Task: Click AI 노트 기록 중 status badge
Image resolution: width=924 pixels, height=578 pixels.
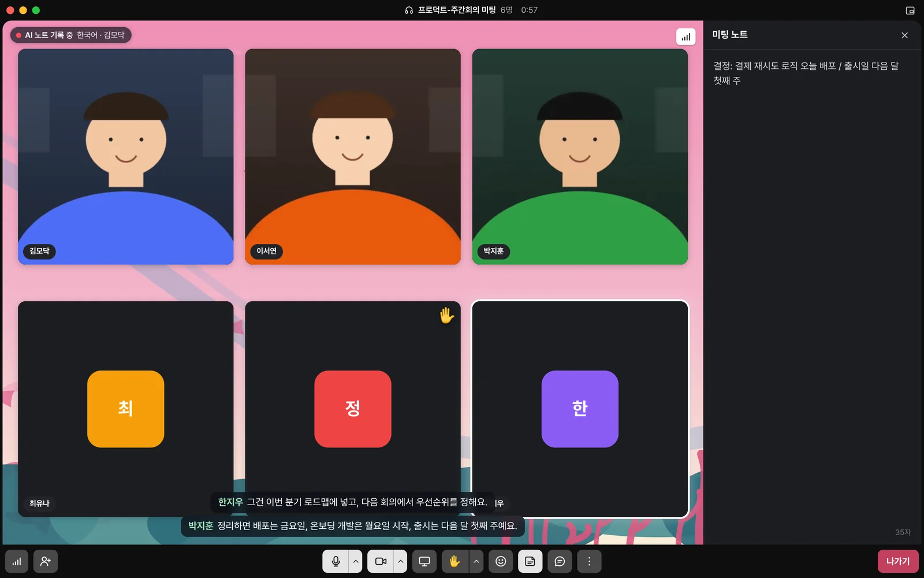Action: coord(71,35)
